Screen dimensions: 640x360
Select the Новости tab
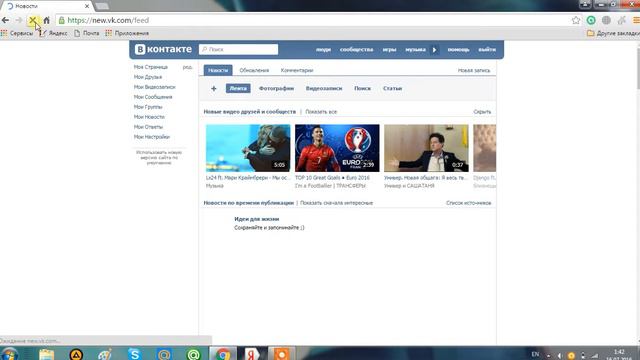(x=218, y=70)
